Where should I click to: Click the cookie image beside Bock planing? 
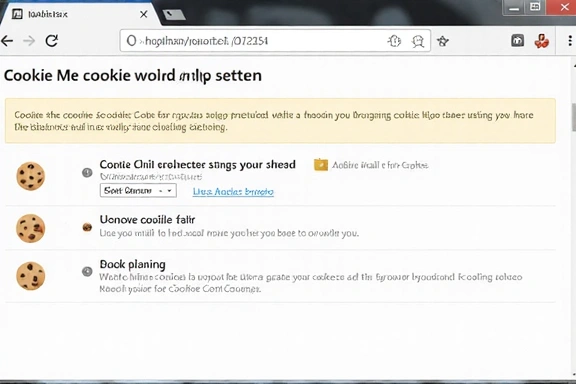click(x=30, y=276)
